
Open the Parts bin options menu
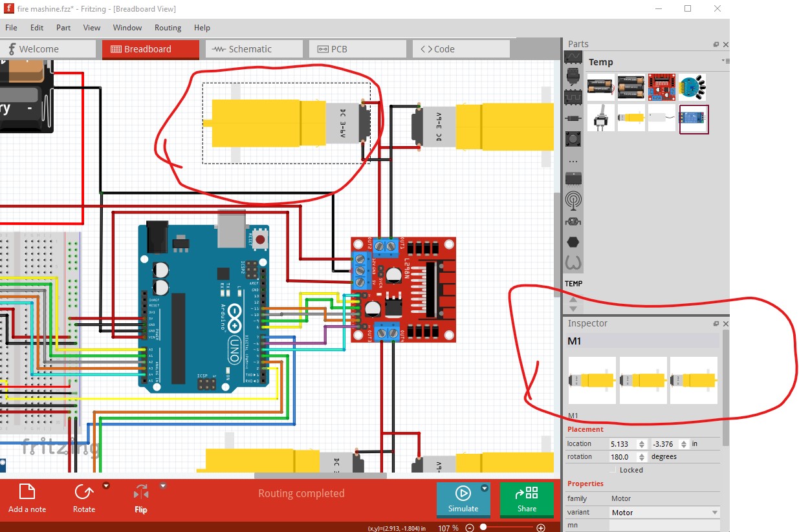pos(725,61)
